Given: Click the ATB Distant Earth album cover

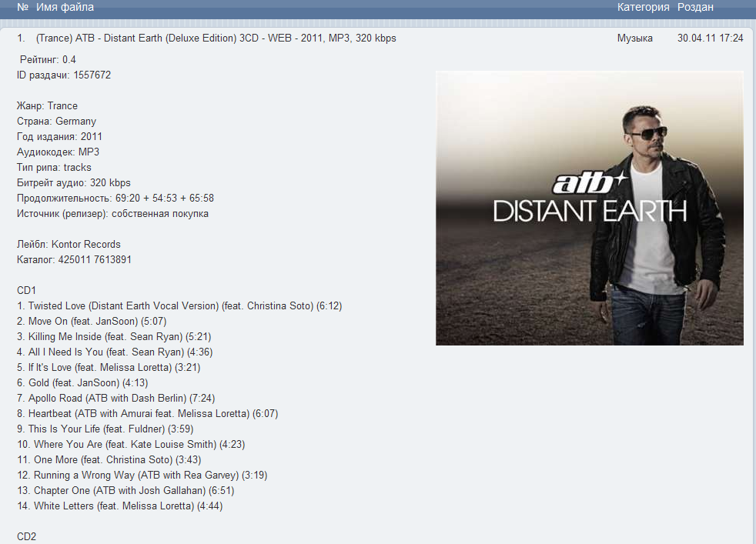Looking at the screenshot, I should pyautogui.click(x=589, y=209).
